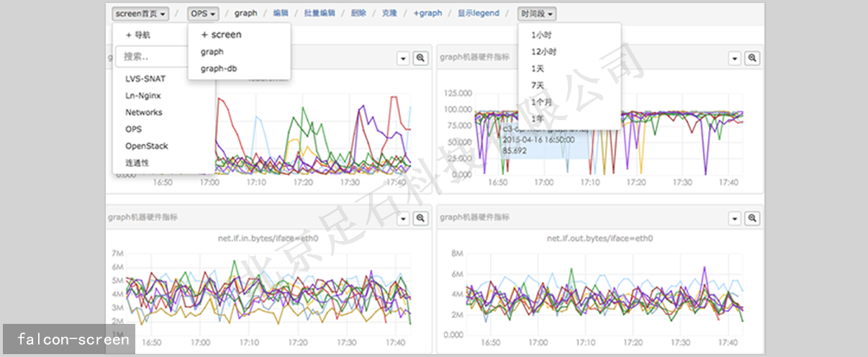Toggle the screen首页 dropdown button
This screenshot has height=357, width=868.
tap(141, 13)
